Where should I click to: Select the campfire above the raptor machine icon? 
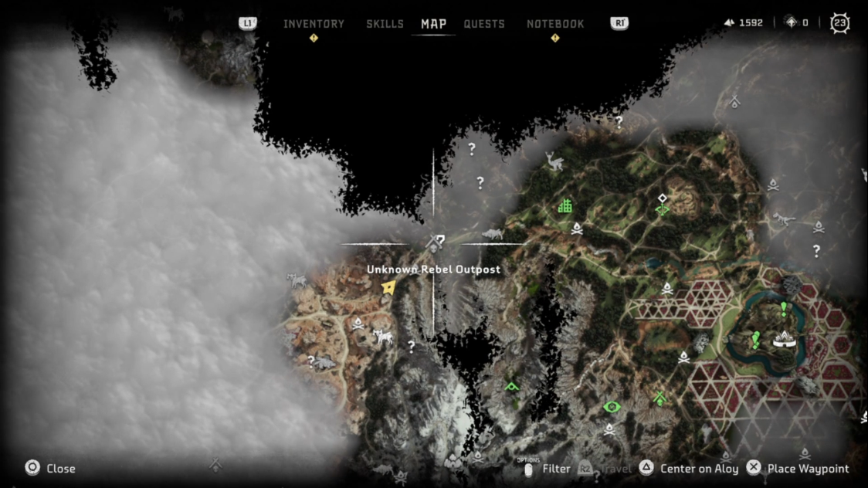click(x=773, y=185)
